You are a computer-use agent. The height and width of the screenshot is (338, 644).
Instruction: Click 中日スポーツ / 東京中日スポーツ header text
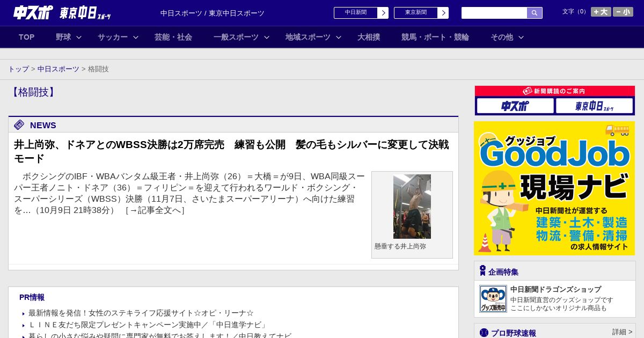213,13
